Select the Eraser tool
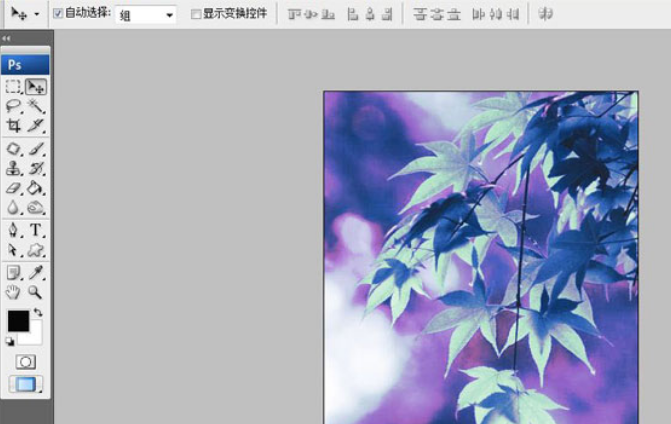Image resolution: width=671 pixels, height=424 pixels. 13,188
